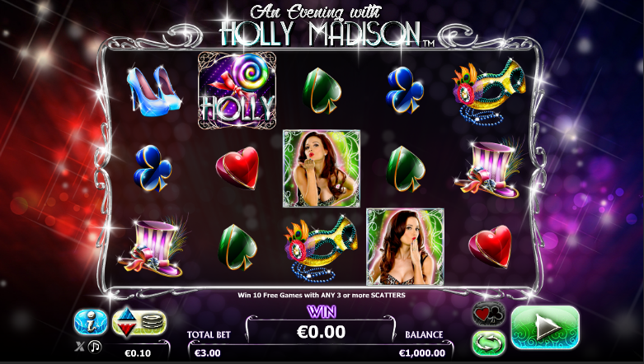Click the Total Bet €3.00 display
Image resolution: width=644 pixels, height=364 pixels.
(208, 353)
